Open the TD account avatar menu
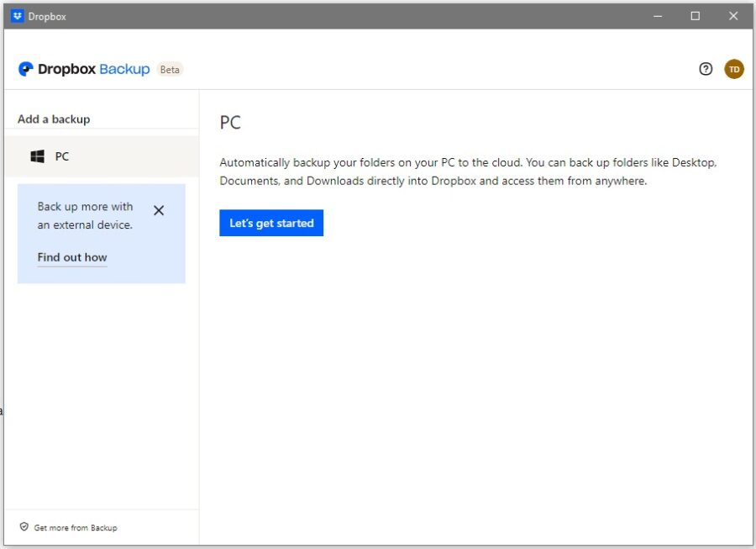The image size is (756, 549). (x=734, y=69)
